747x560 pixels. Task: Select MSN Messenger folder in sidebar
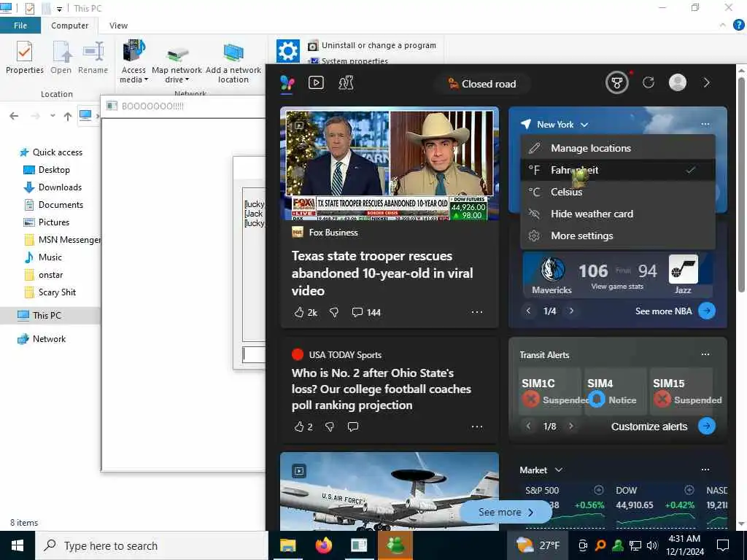coord(62,239)
